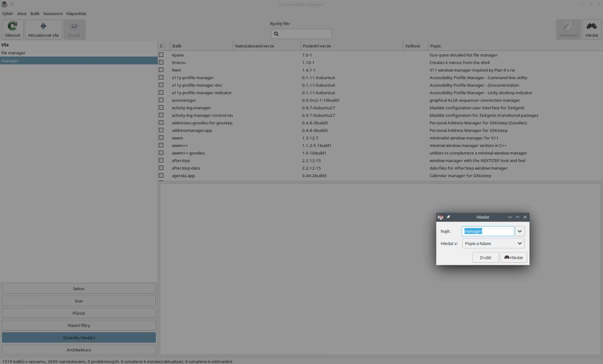Screen dimensions: 603x364
Task: Click the Aktualizovat vše upgrade arrow button
Action: tap(43, 29)
